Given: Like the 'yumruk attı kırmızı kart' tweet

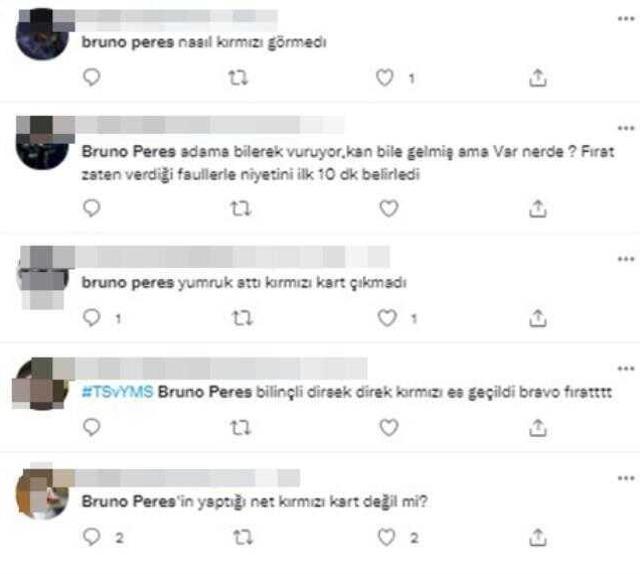Looking at the screenshot, I should point(387,318).
